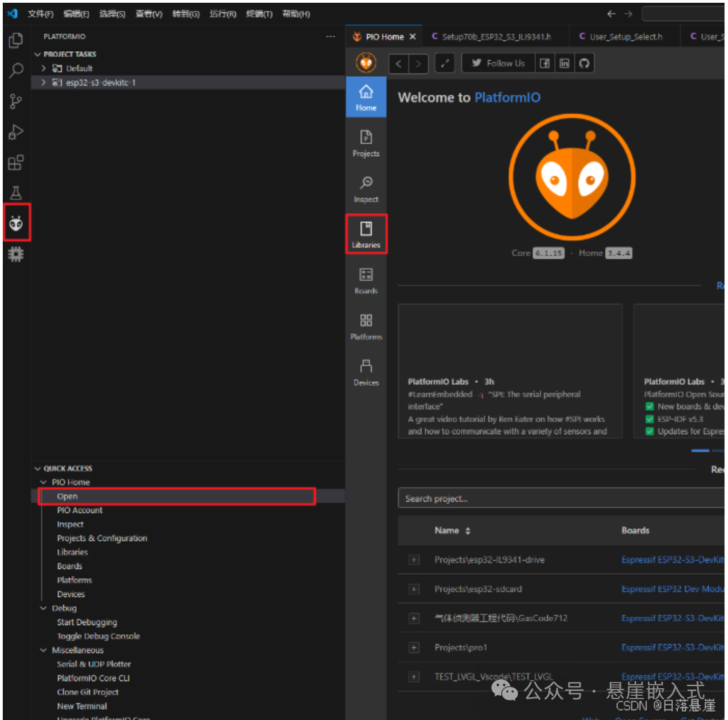
Task: Open the 运行(R) menu
Action: (x=222, y=13)
